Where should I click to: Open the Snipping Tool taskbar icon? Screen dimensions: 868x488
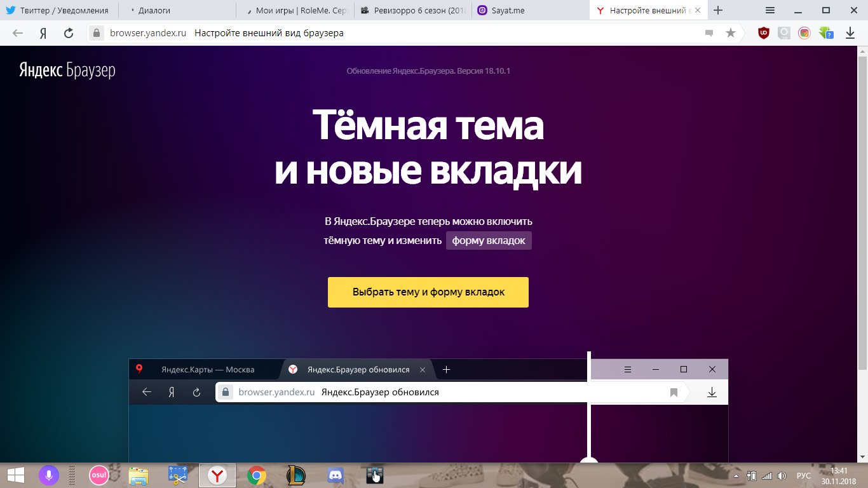pos(177,475)
